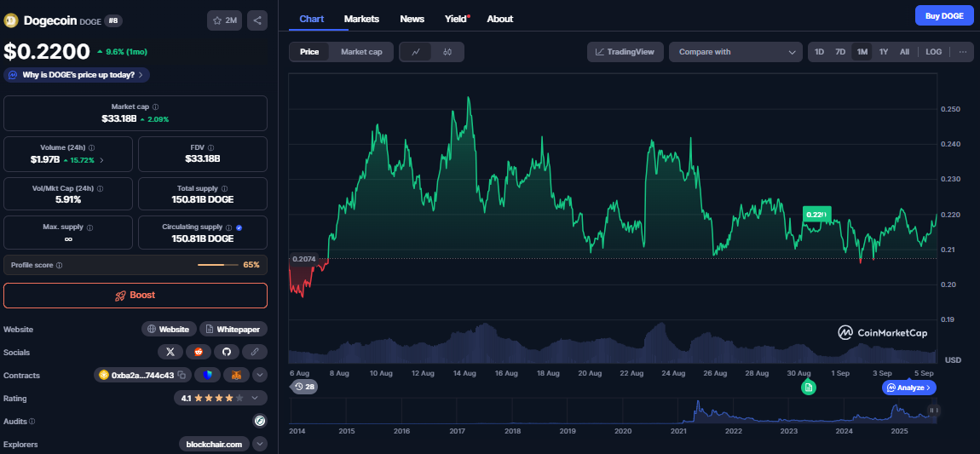The width and height of the screenshot is (980, 454).
Task: Open the chain-link social icon
Action: 255,352
